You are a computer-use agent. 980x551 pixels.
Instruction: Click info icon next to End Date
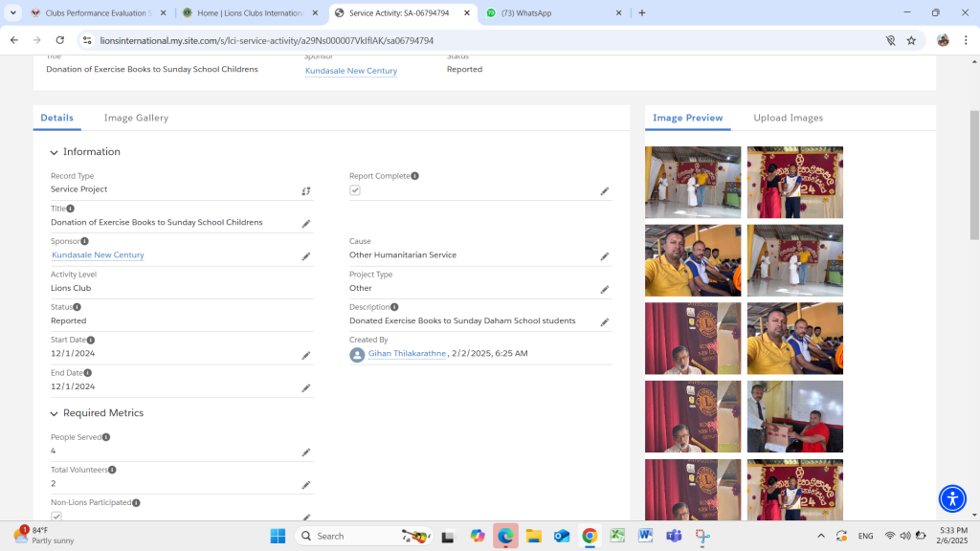[87, 373]
